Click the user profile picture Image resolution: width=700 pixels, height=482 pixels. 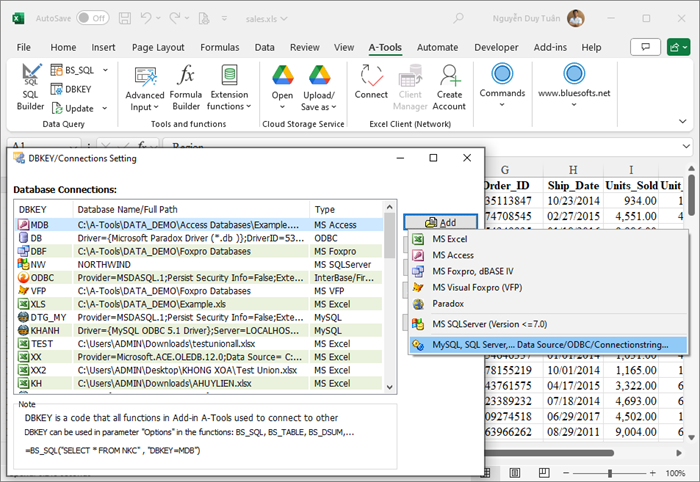coord(576,18)
